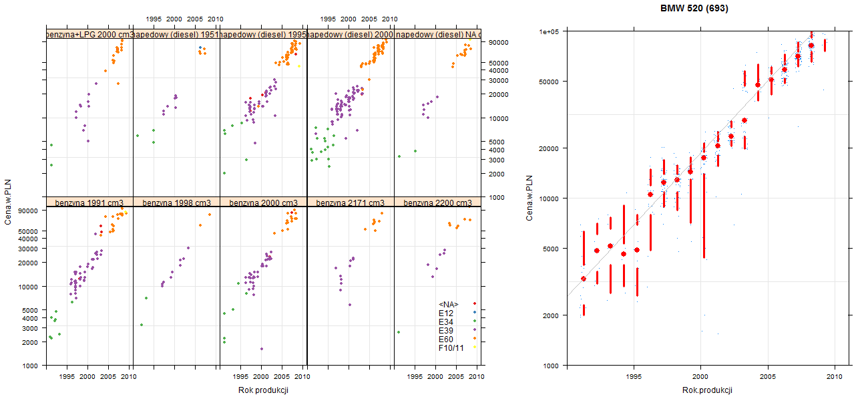Click the "1995" x-axis tick on the BMW 520 plot
The image size is (868, 401).
click(x=633, y=377)
